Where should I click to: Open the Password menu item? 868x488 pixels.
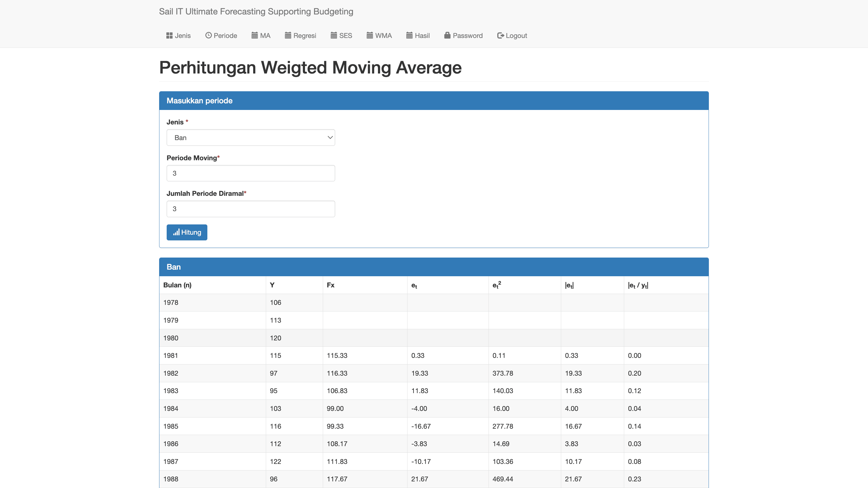[x=463, y=36]
